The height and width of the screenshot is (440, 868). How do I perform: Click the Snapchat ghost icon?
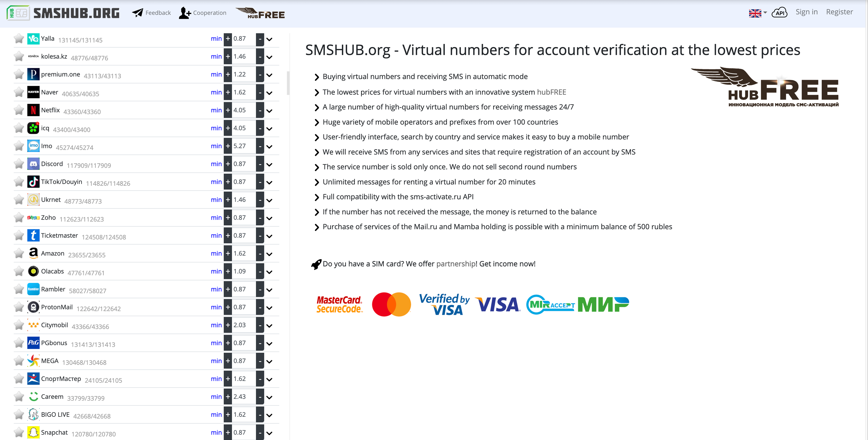(x=33, y=433)
